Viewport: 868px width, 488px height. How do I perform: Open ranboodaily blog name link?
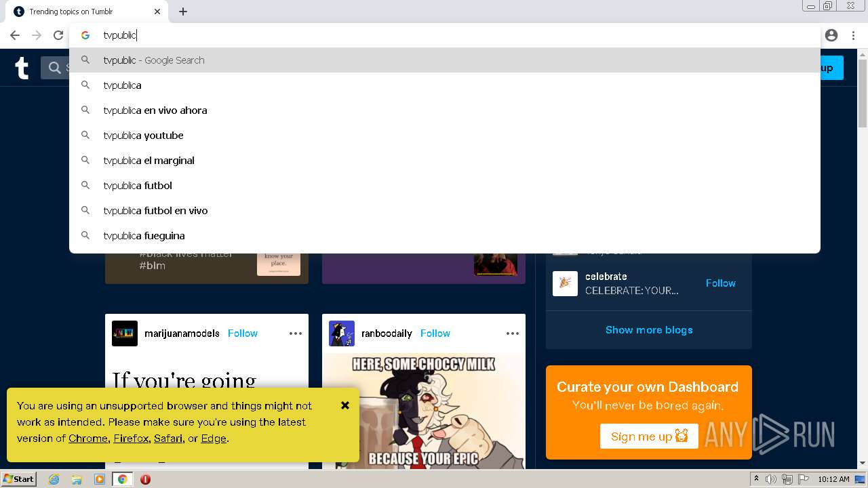pos(387,333)
